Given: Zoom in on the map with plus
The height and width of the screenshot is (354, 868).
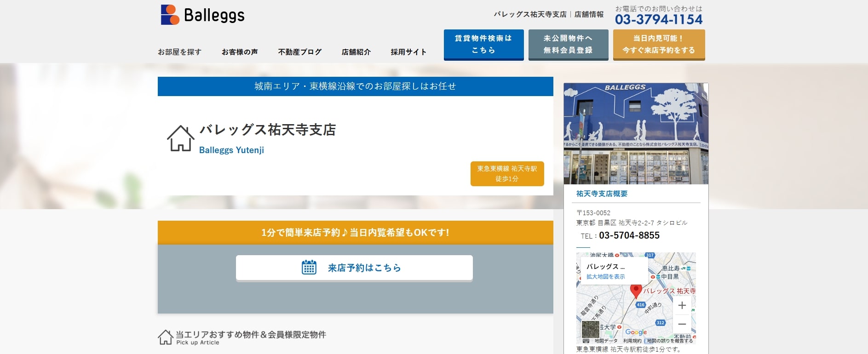Looking at the screenshot, I should tap(682, 305).
